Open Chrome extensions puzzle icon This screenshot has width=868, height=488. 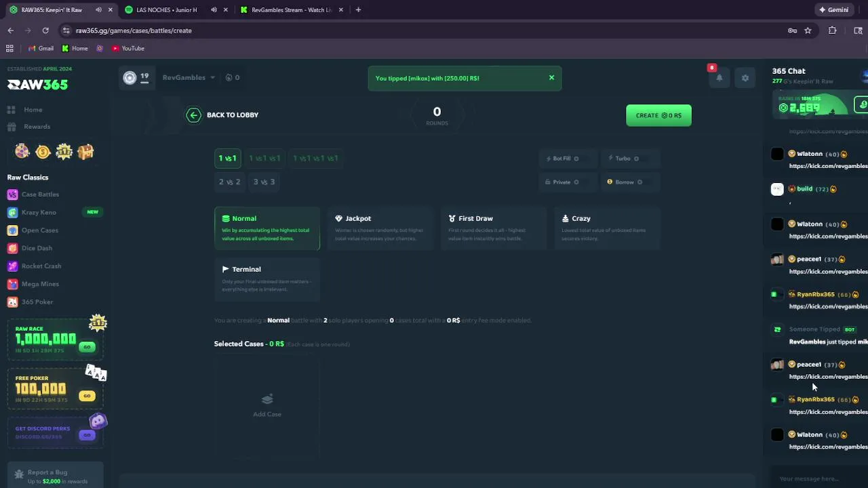pyautogui.click(x=833, y=30)
